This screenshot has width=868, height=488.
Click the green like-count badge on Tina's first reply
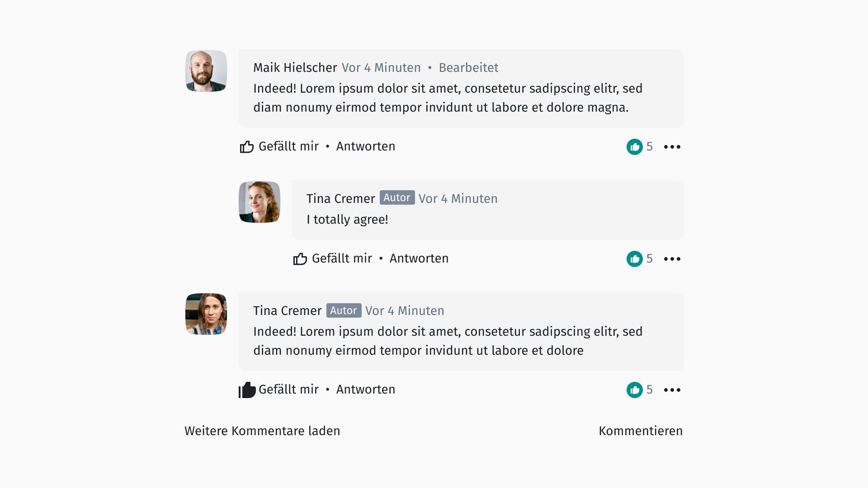click(x=635, y=259)
